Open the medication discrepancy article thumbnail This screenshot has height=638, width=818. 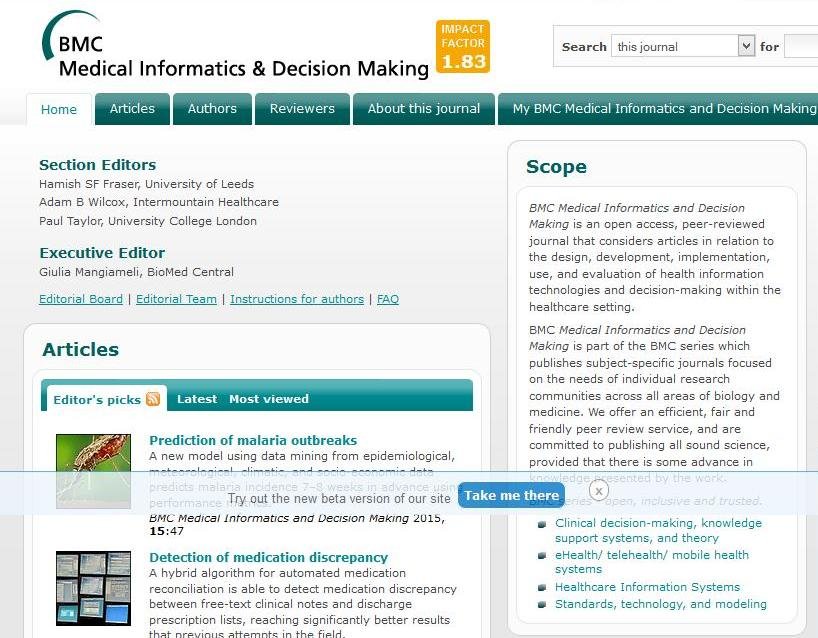click(x=93, y=589)
